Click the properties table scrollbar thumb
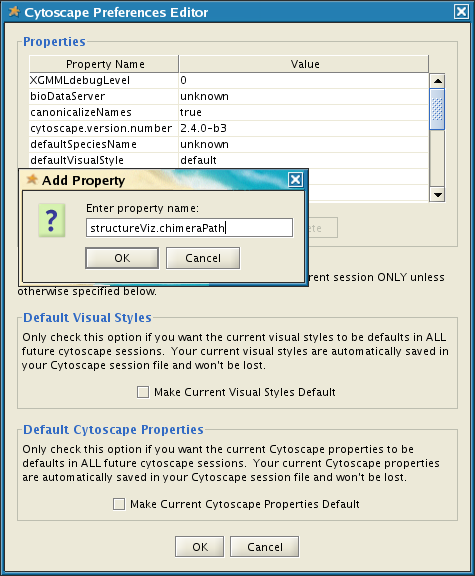Screen dimensions: 475x576 [437, 109]
